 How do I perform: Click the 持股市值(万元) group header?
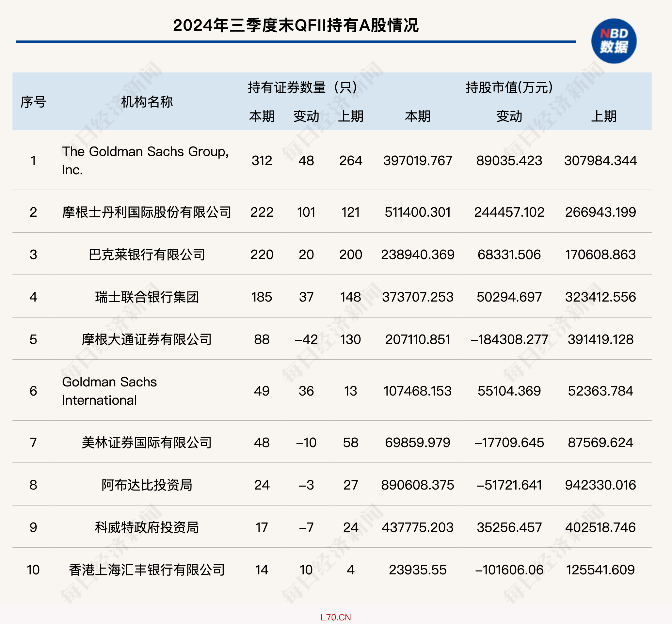point(509,87)
